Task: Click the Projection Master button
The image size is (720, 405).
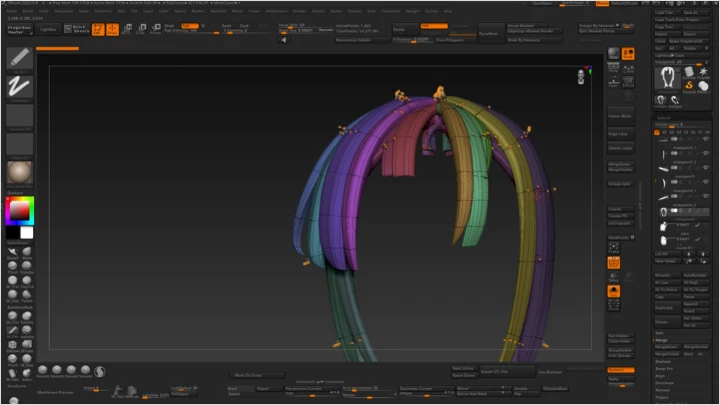Action: coord(19,30)
